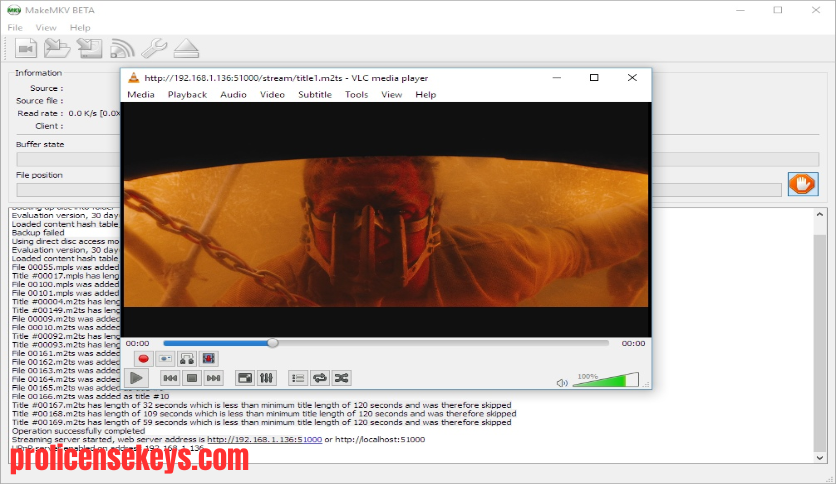Image resolution: width=836 pixels, height=484 pixels.
Task: Click the Next media button in VLC
Action: [213, 378]
